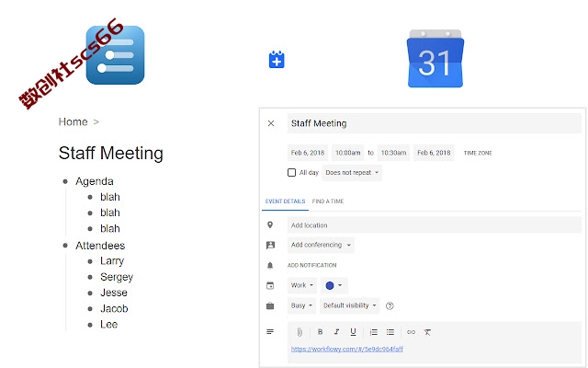Click the insert link icon
This screenshot has width=588, height=368.
click(x=411, y=332)
